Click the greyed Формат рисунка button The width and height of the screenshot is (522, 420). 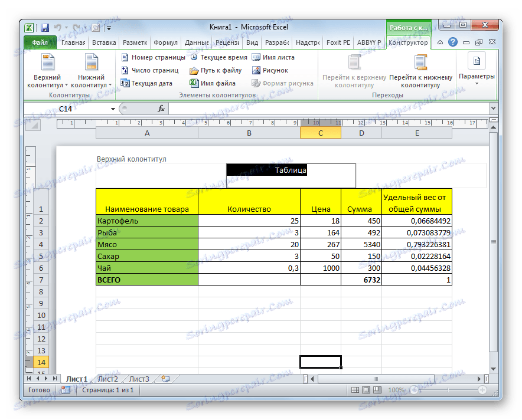[283, 83]
